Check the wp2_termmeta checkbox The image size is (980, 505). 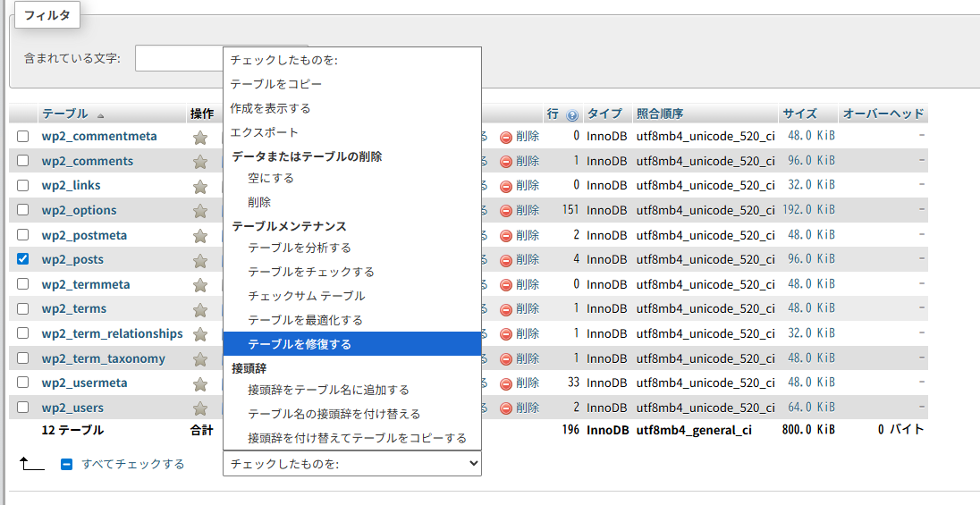pos(23,283)
